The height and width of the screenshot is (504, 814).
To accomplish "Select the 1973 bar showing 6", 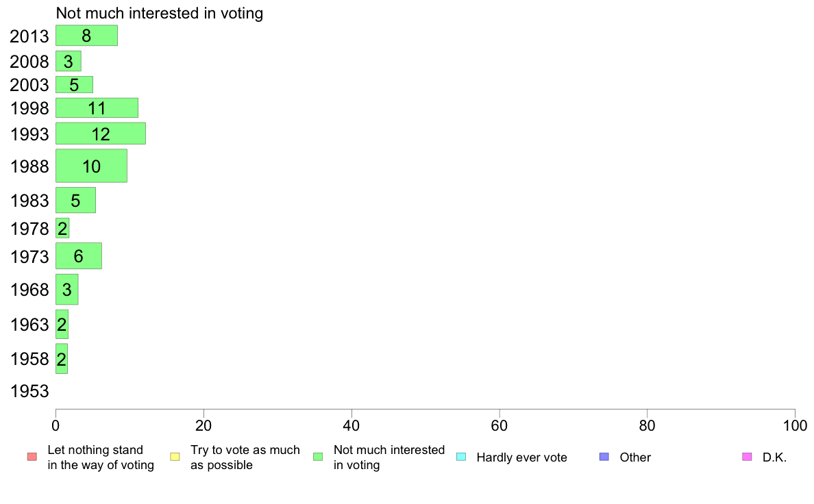I will pos(79,256).
